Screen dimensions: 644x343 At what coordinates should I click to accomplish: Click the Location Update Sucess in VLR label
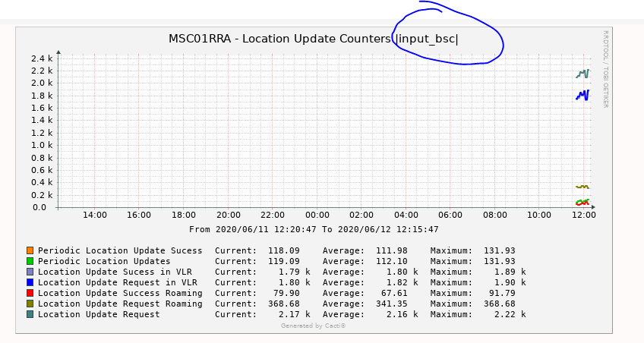(x=115, y=272)
